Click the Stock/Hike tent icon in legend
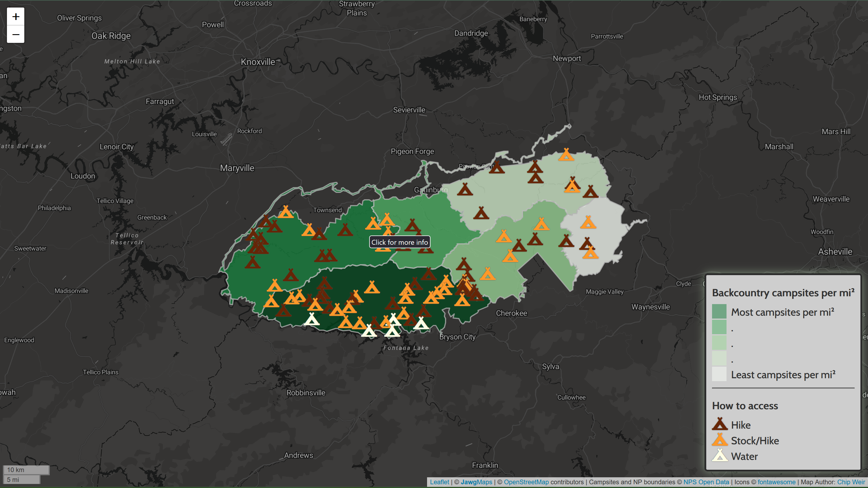Viewport: 868px width, 488px height. [720, 440]
